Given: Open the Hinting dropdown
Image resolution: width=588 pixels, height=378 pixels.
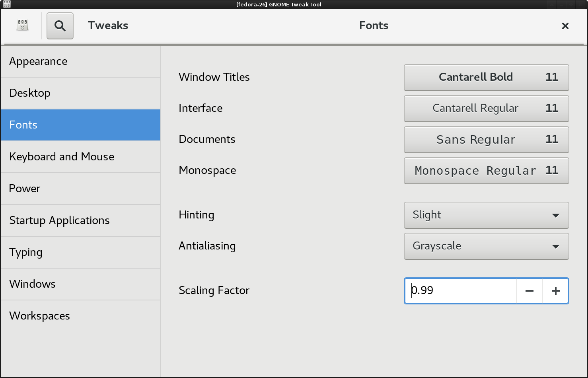Looking at the screenshot, I should pyautogui.click(x=487, y=215).
